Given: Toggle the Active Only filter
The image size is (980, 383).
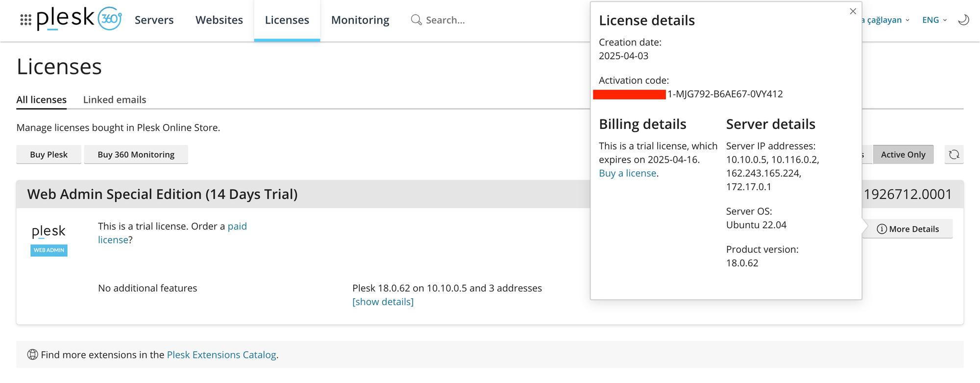Looking at the screenshot, I should pyautogui.click(x=903, y=154).
